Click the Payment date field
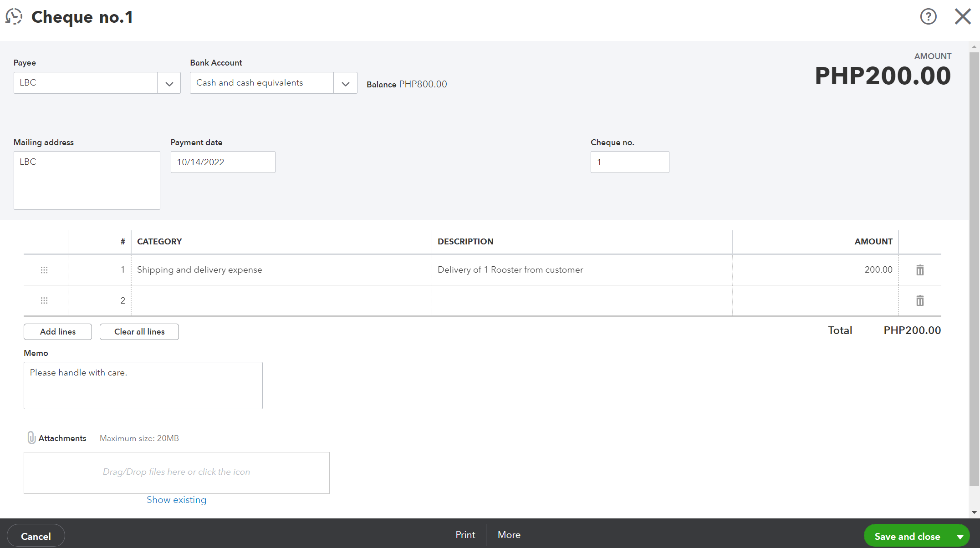 click(223, 162)
